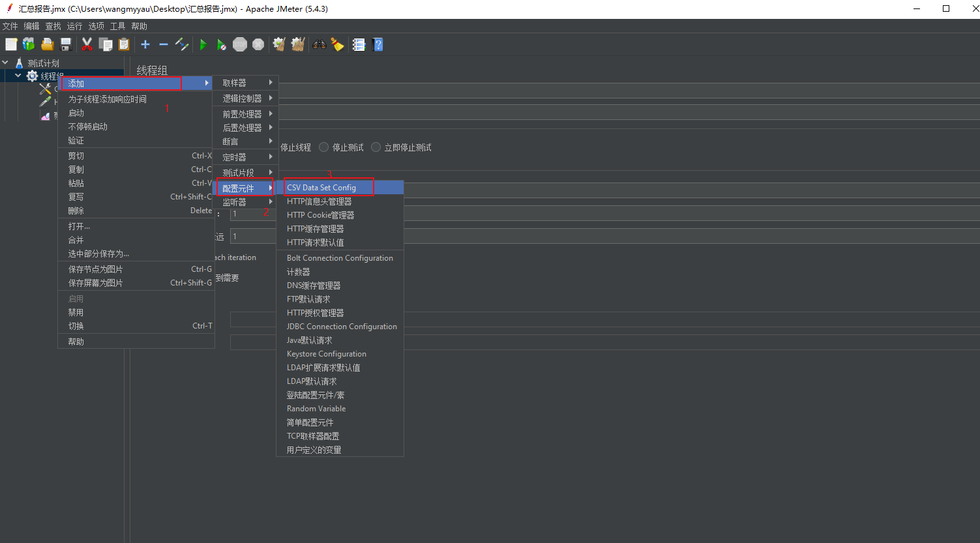Open the Function Helper list icon

click(359, 44)
